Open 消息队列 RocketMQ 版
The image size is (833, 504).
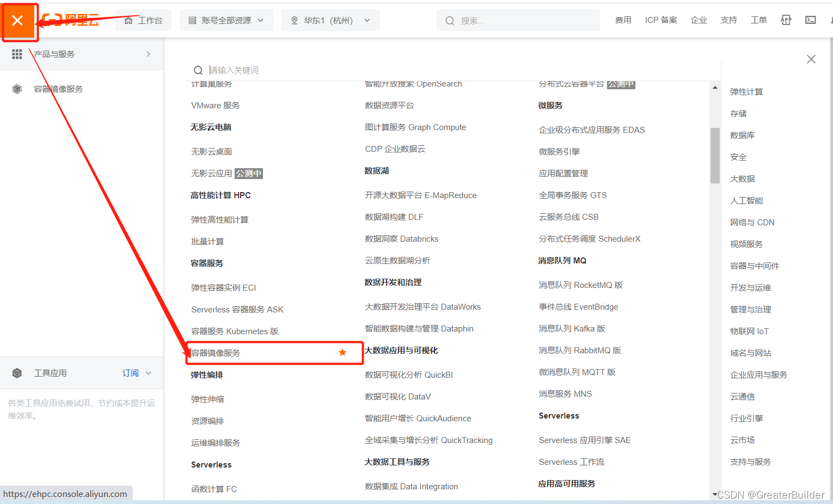tap(581, 285)
